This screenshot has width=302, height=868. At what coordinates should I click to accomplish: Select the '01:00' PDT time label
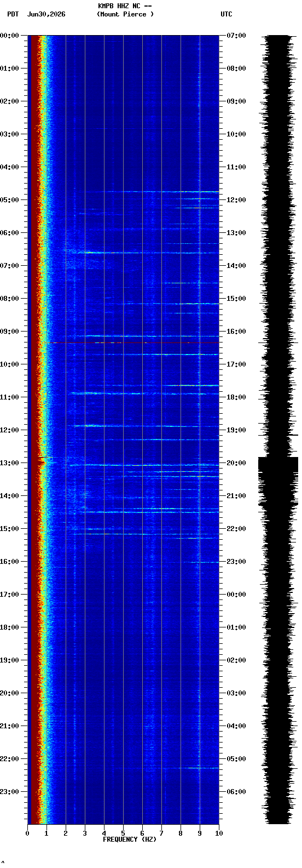(9, 68)
